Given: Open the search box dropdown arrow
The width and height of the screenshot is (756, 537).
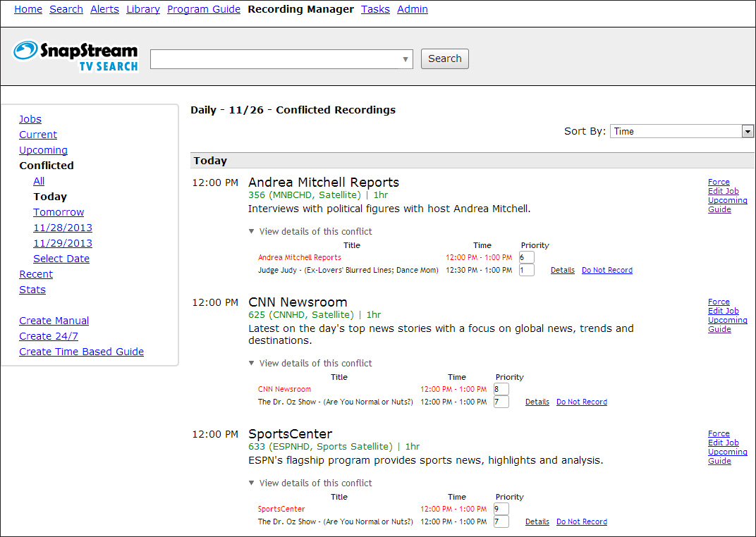Looking at the screenshot, I should (406, 60).
